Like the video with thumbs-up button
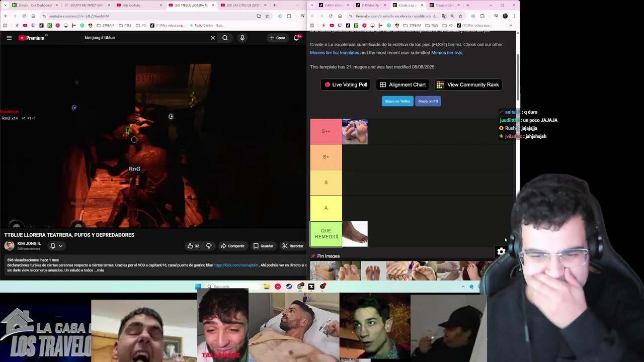The width and height of the screenshot is (644, 362). [193, 246]
